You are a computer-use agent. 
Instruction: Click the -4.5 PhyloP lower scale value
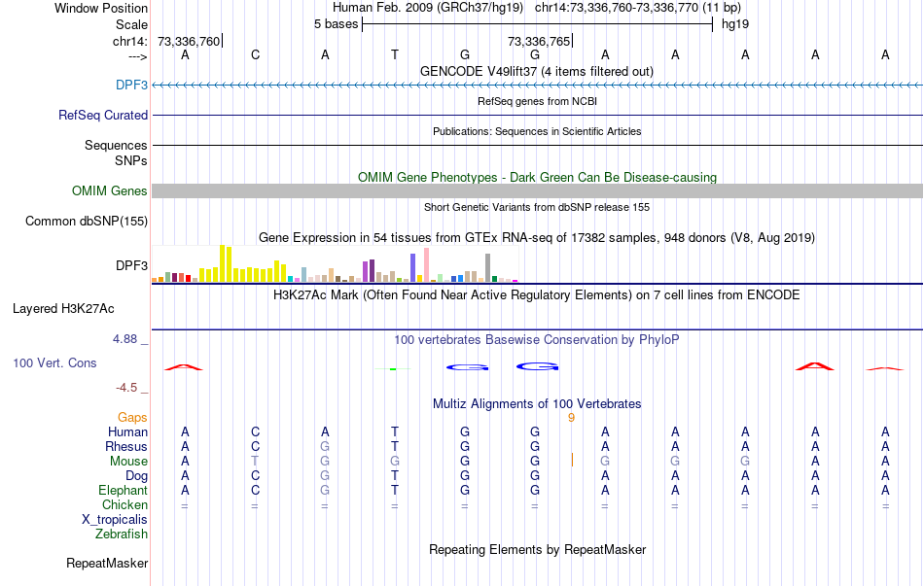126,388
